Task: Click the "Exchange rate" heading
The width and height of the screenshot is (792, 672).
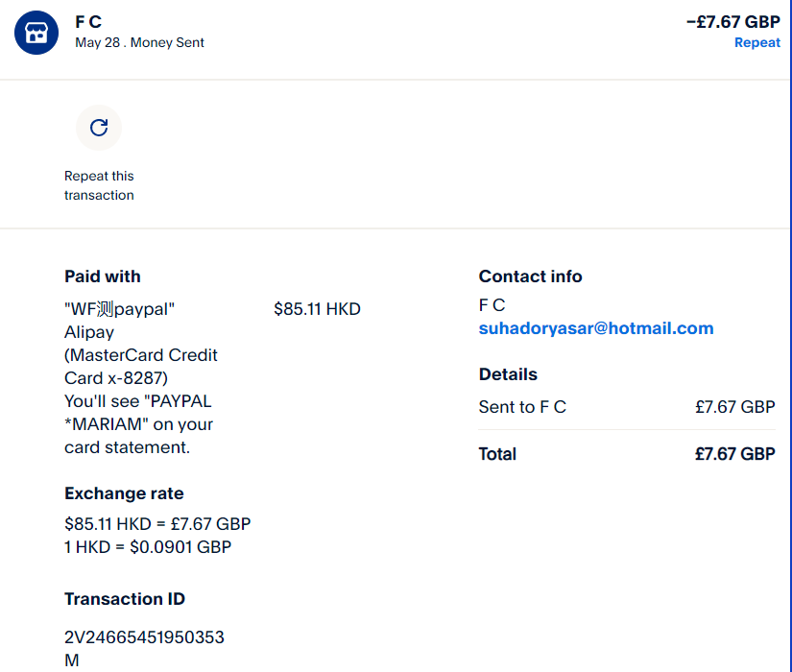Action: click(x=124, y=493)
